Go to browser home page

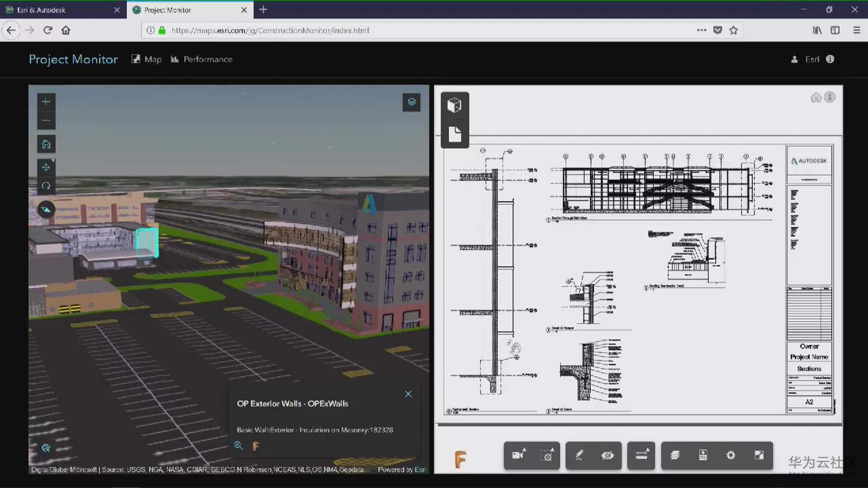66,30
